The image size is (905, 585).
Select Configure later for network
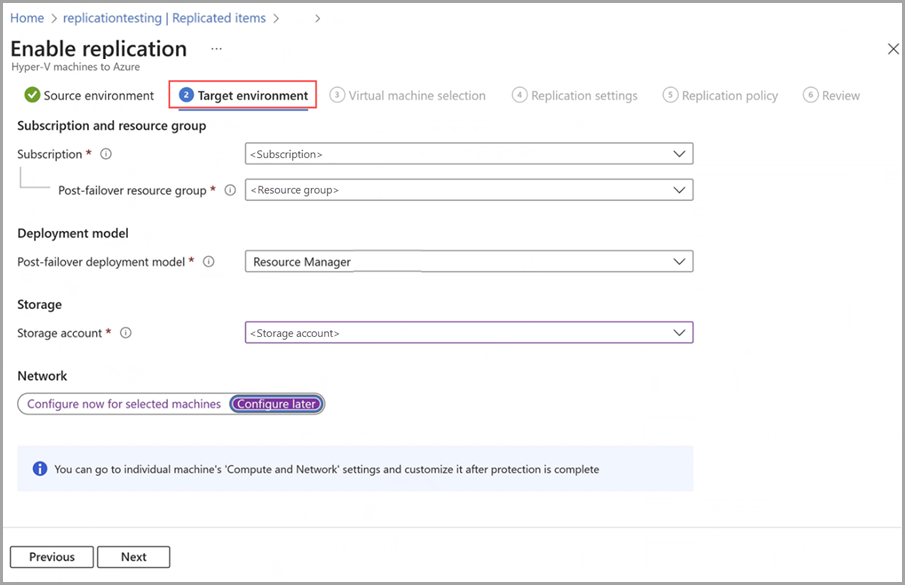coord(276,403)
